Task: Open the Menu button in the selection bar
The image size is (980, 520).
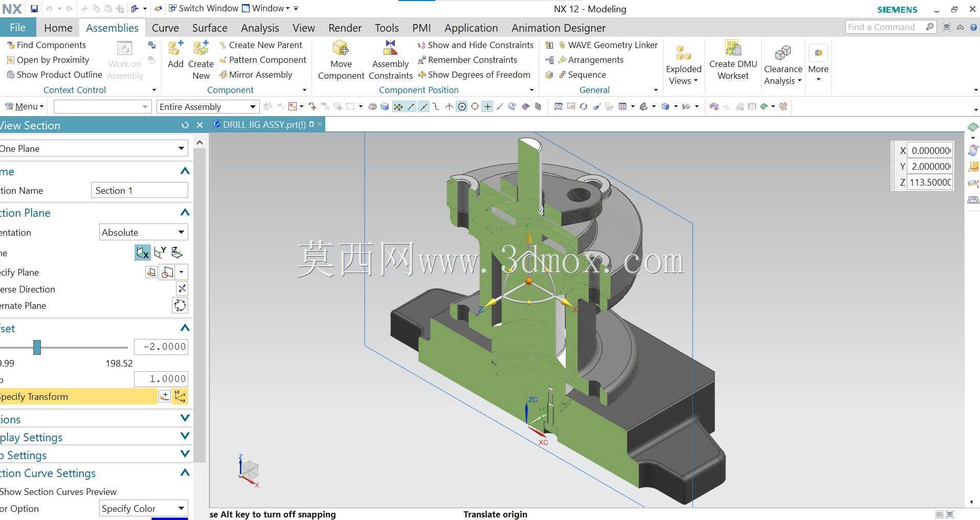Action: coord(25,106)
